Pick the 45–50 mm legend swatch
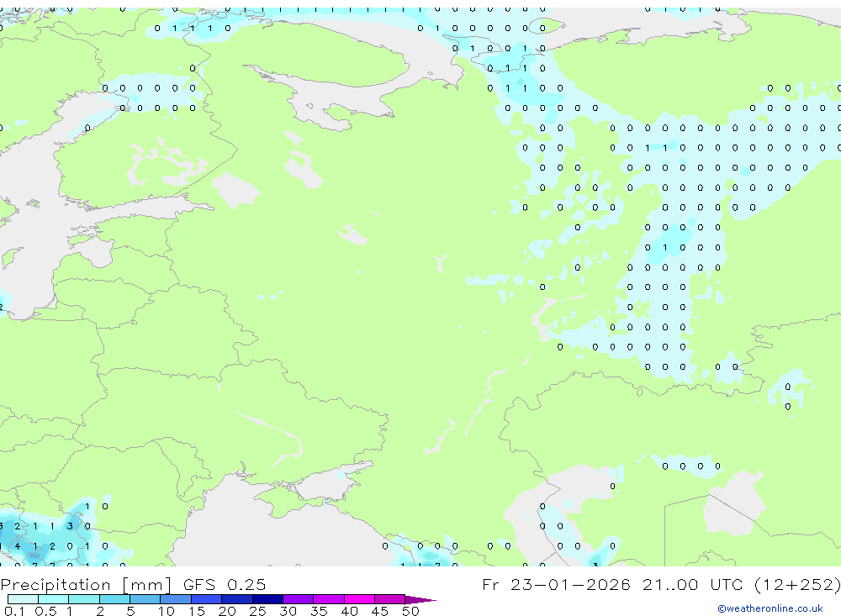841x616 pixels. [x=390, y=599]
